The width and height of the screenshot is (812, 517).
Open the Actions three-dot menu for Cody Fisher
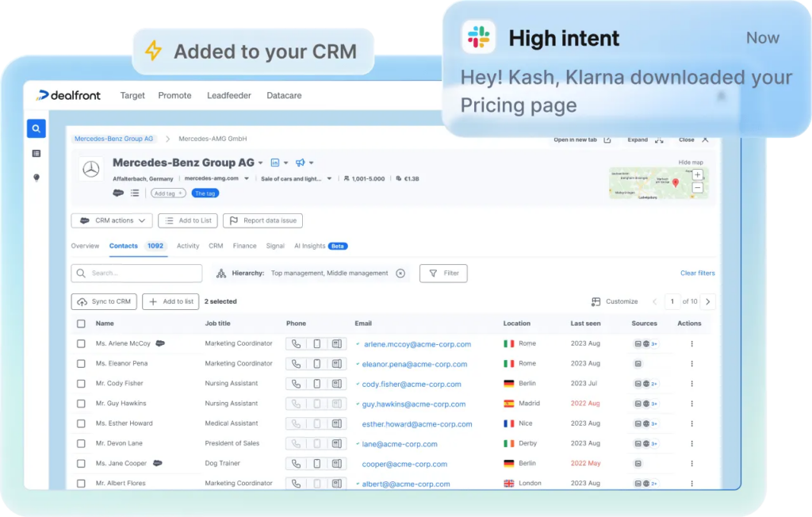pos(691,383)
